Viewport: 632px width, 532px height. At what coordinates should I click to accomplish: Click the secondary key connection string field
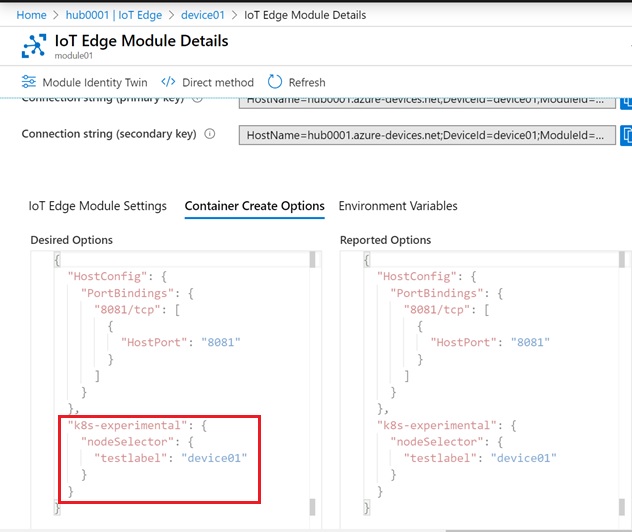point(427,135)
